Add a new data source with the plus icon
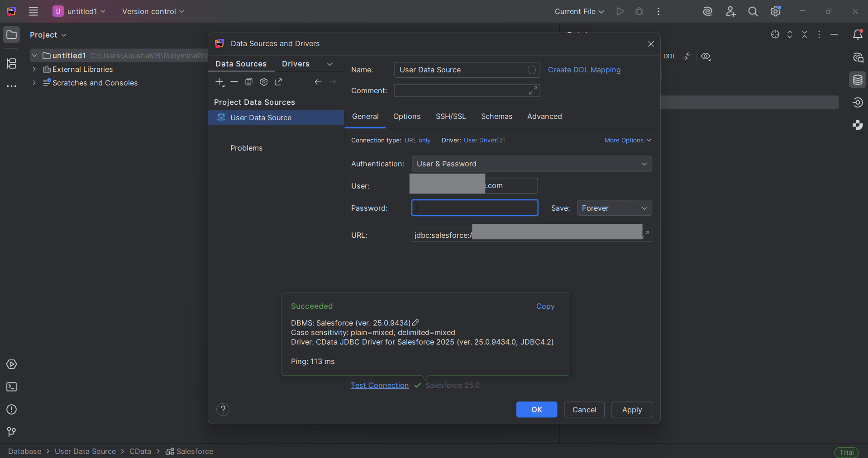868x458 pixels. click(219, 82)
